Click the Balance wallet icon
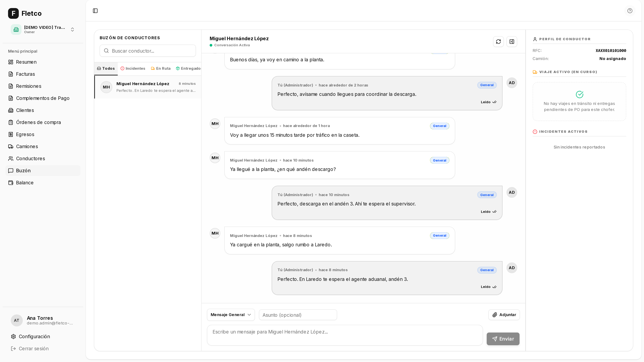This screenshot has height=362, width=644. (11, 183)
